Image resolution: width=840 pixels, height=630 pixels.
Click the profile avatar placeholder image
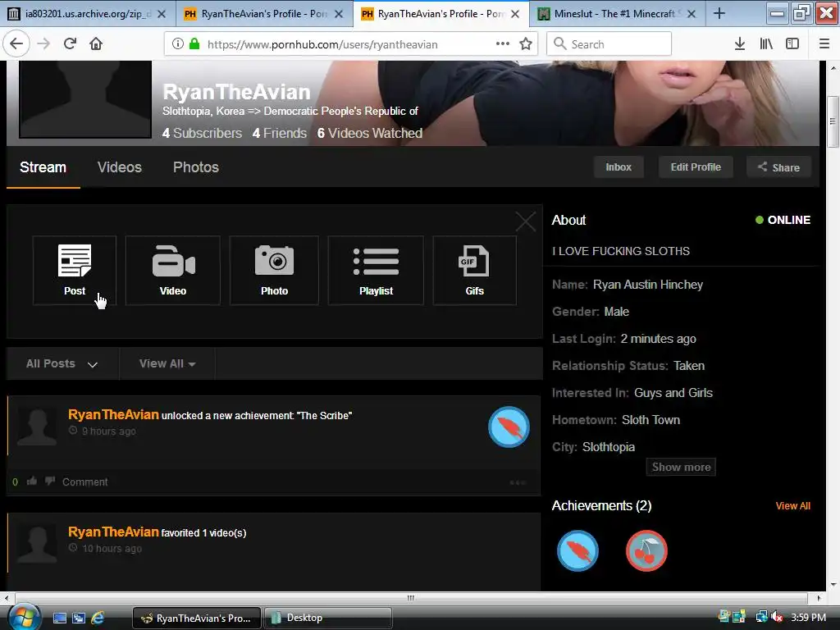pyautogui.click(x=85, y=98)
